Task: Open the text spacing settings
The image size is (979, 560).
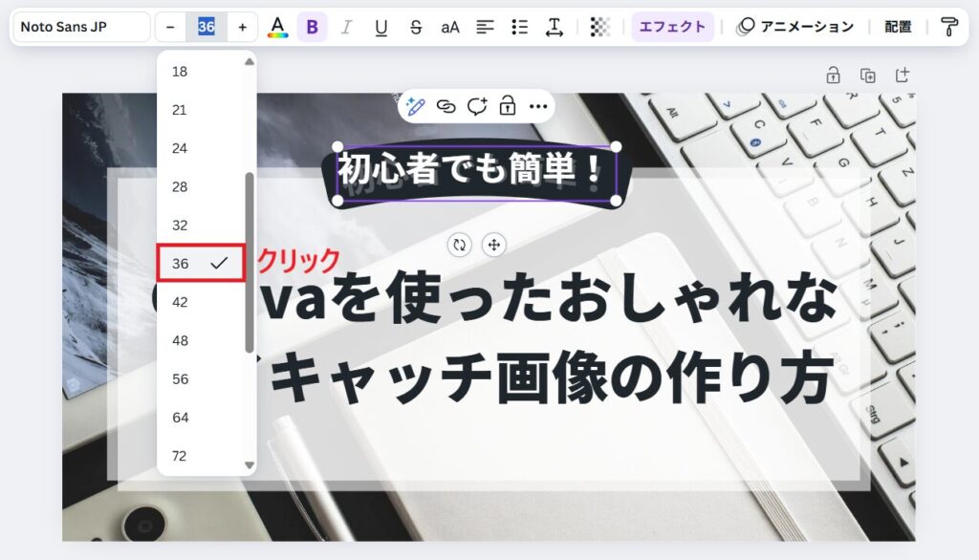Action: tap(554, 27)
